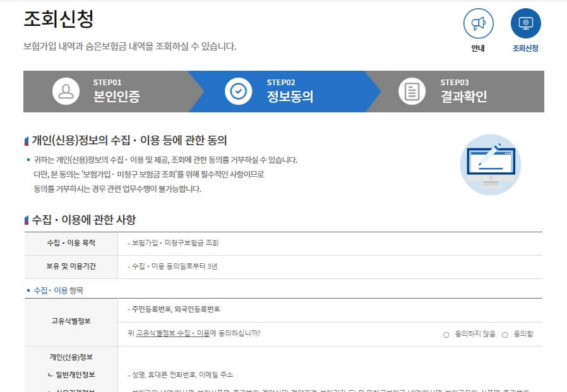This screenshot has width=567, height=392.
Task: Click the STEP01 본인인증 person icon
Action: point(64,92)
